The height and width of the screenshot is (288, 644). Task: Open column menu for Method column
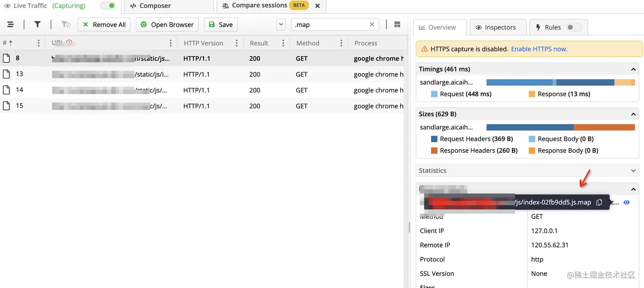[x=341, y=43]
